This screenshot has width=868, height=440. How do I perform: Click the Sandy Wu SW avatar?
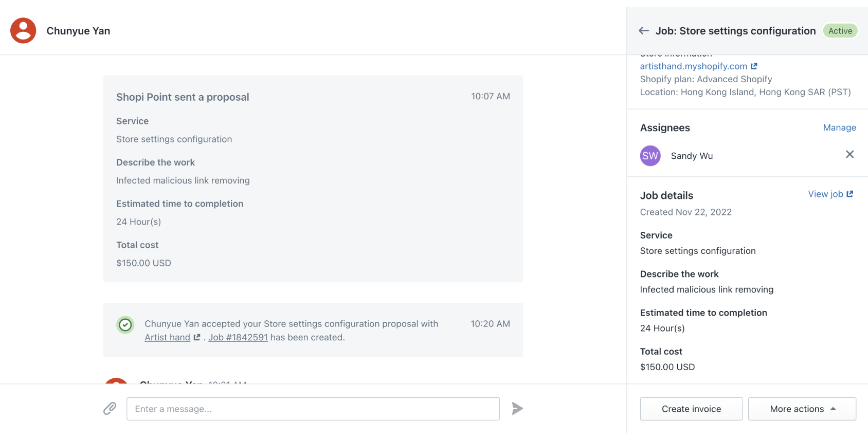click(x=650, y=156)
